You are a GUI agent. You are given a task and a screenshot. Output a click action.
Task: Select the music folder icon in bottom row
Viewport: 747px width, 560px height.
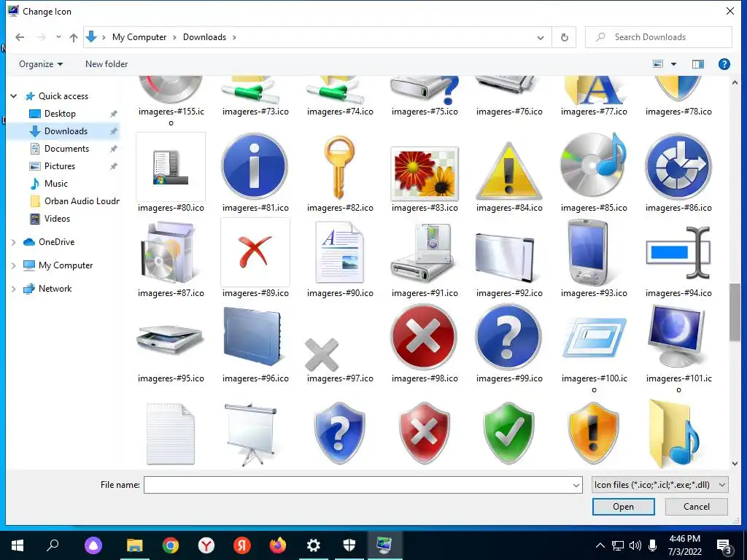pyautogui.click(x=674, y=434)
